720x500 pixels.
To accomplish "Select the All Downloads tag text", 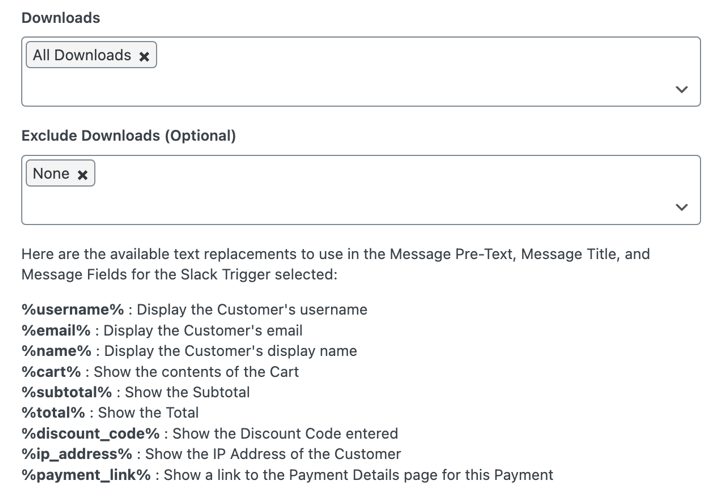I will [x=81, y=55].
